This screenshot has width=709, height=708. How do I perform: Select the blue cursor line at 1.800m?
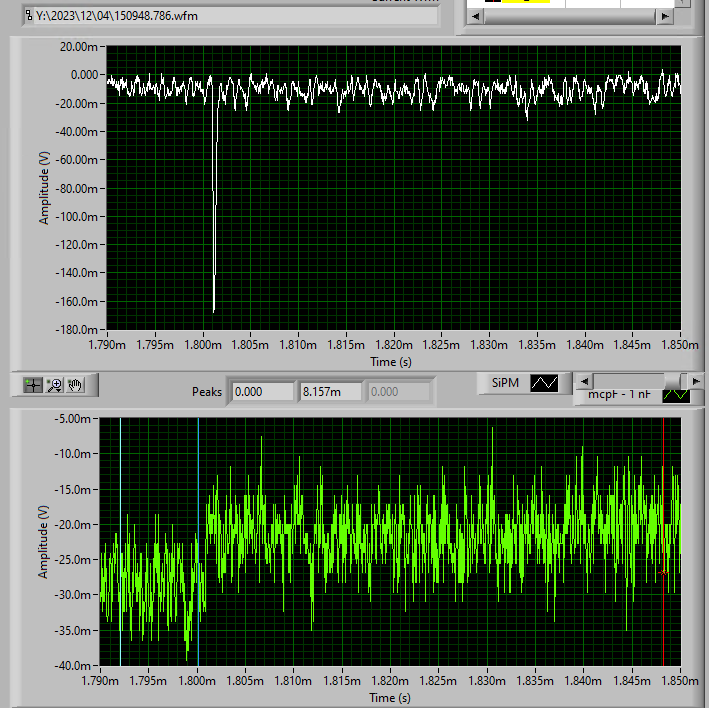198,540
